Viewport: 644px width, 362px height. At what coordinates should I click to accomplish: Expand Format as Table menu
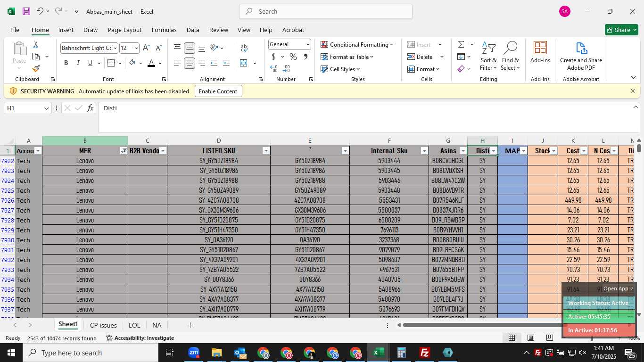tap(347, 57)
